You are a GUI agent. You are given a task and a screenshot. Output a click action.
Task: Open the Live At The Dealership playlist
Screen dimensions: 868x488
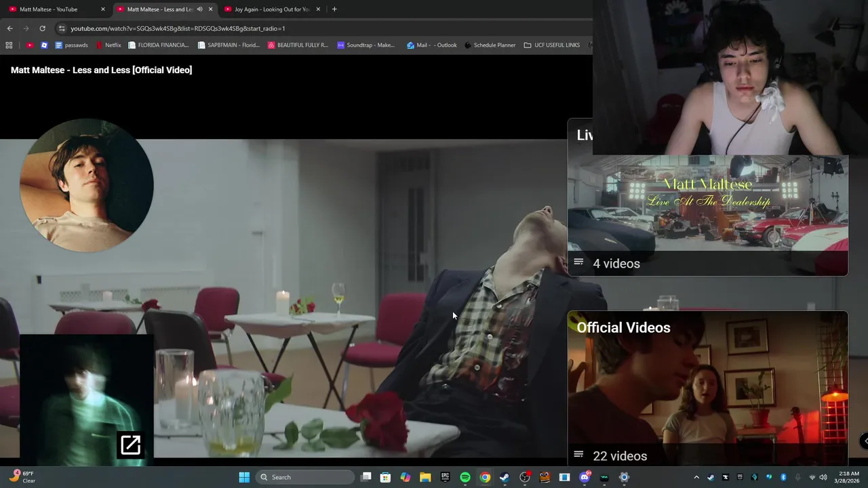[707, 197]
